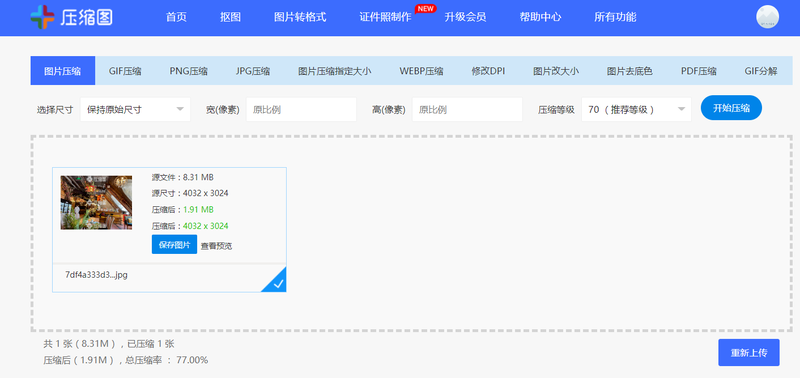Image resolution: width=800 pixels, height=378 pixels.
Task: Click the 开始压缩 button
Action: (731, 108)
